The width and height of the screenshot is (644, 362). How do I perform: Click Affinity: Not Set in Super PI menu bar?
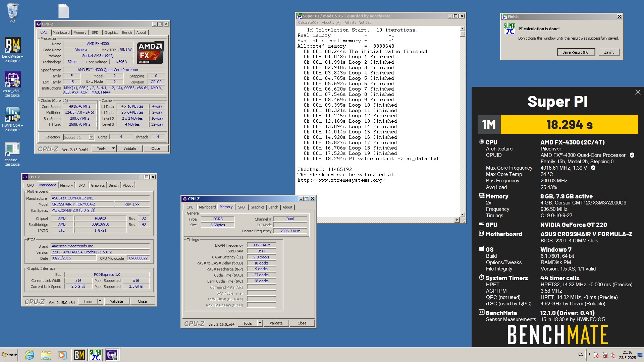[x=358, y=22]
